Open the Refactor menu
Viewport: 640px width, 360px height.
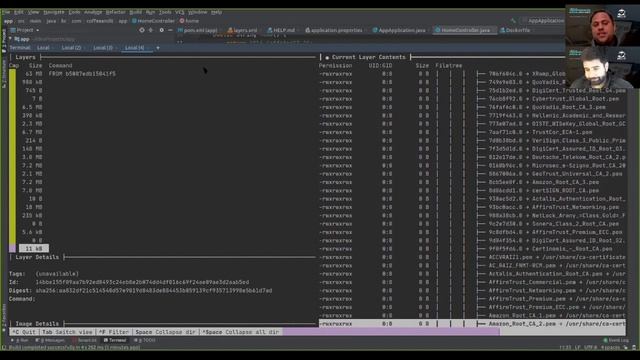point(116,12)
